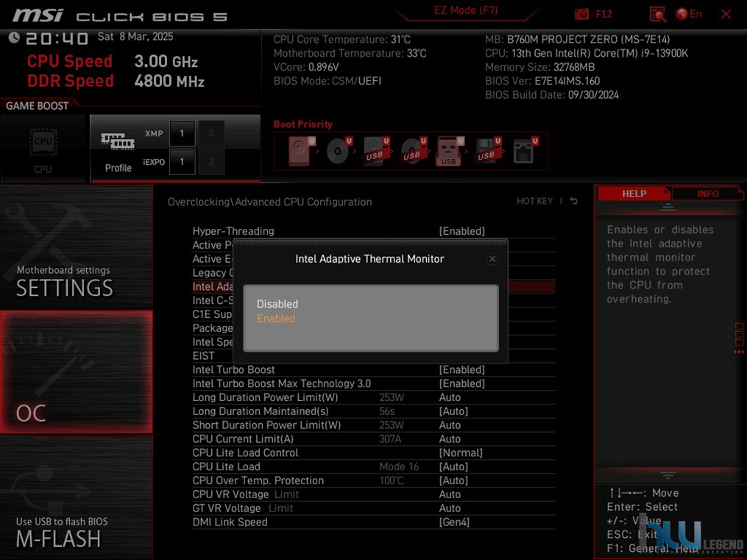The height and width of the screenshot is (560, 747).
Task: Close the Intel Adaptive Thermal Monitor popup
Action: click(x=492, y=258)
